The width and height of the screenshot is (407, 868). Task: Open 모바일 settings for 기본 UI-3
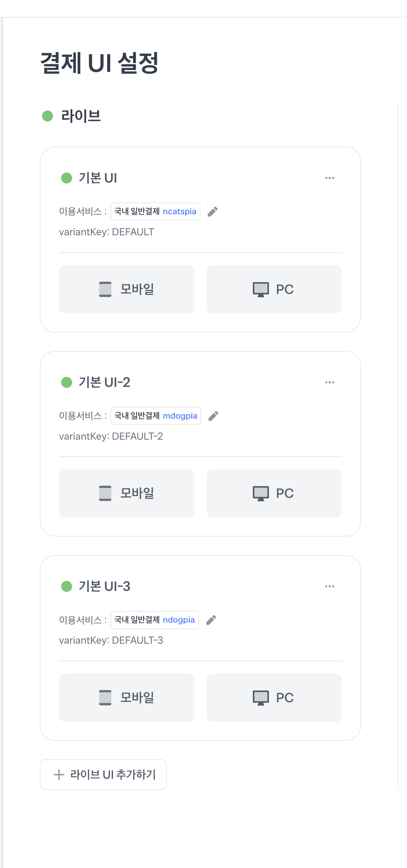tap(127, 698)
